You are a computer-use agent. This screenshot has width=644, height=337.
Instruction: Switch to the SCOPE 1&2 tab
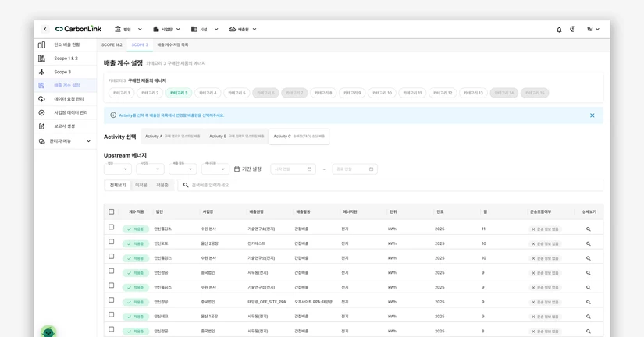[112, 44]
